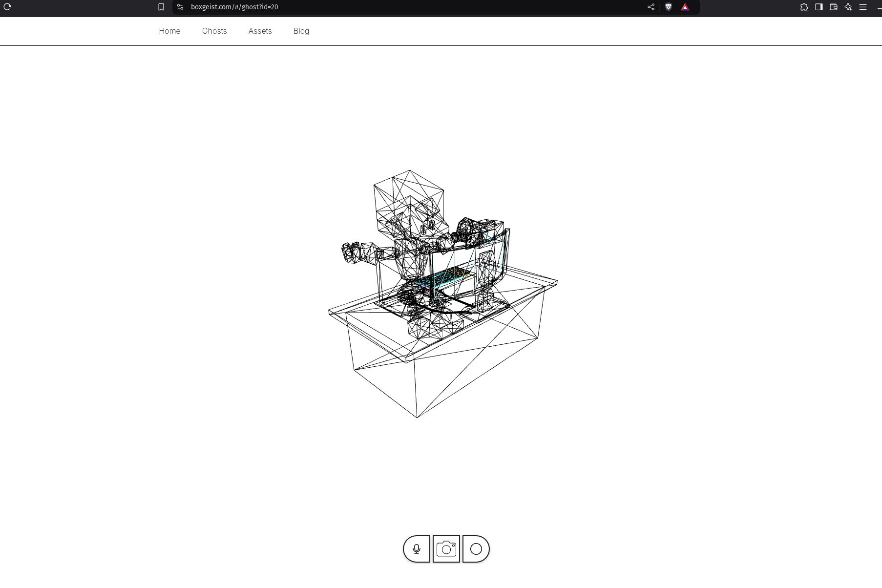Image resolution: width=882 pixels, height=588 pixels.
Task: Take a snapshot with the camera button
Action: (x=446, y=549)
